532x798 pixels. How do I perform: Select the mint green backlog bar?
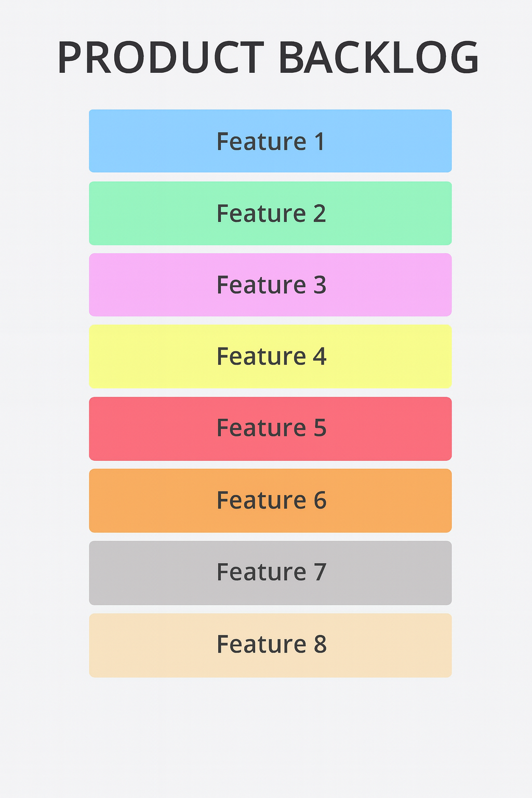tap(156, 213)
